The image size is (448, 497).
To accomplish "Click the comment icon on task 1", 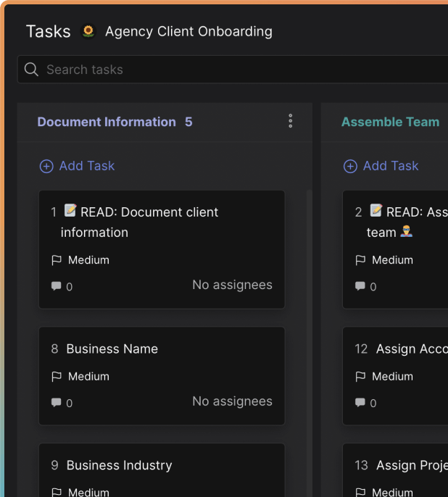I will (x=56, y=286).
